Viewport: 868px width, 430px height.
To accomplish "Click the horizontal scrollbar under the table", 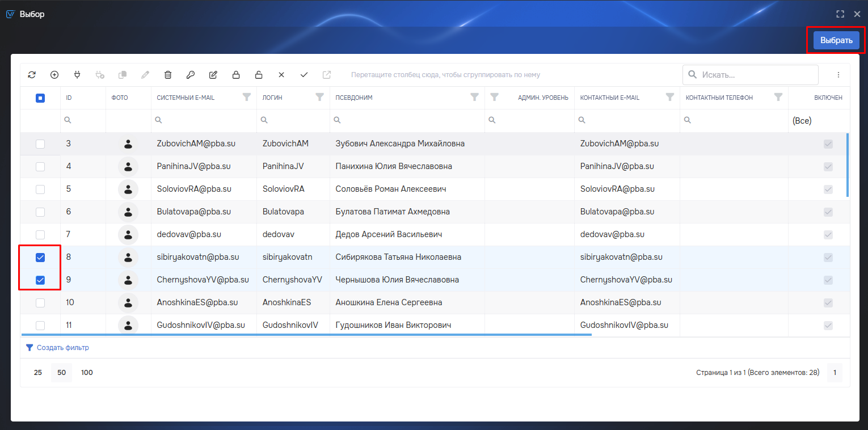I will point(306,335).
